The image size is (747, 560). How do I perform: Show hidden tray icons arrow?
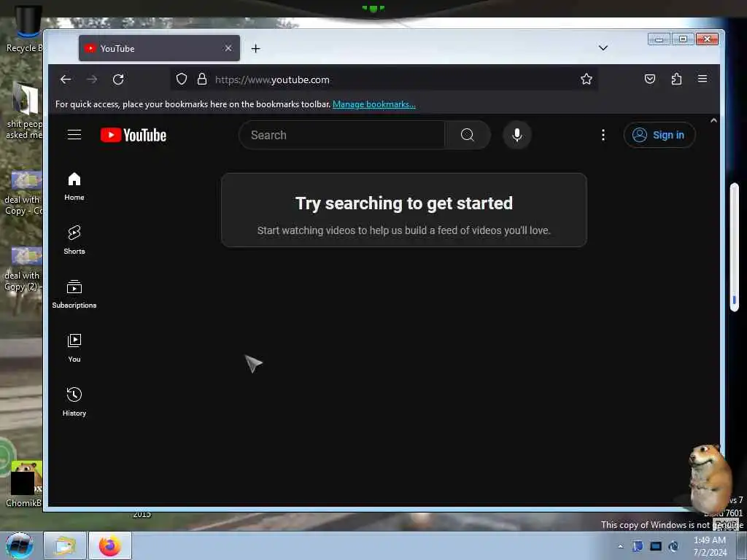pos(620,546)
